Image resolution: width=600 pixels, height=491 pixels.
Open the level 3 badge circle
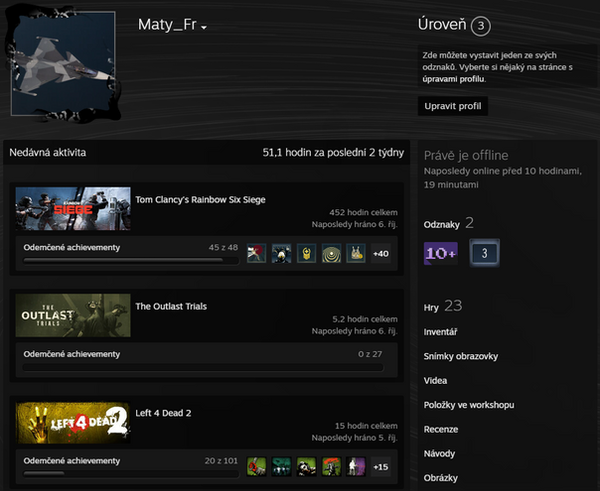(x=481, y=26)
